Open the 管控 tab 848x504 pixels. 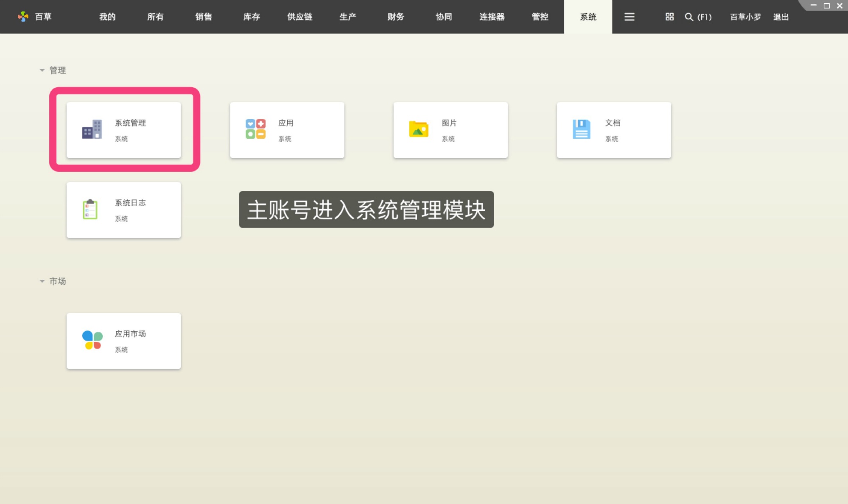540,17
